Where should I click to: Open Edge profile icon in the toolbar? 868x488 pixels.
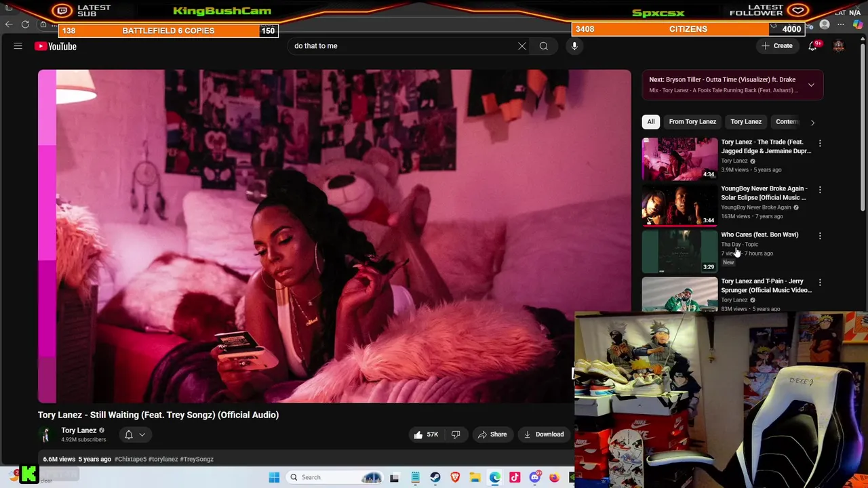(825, 25)
